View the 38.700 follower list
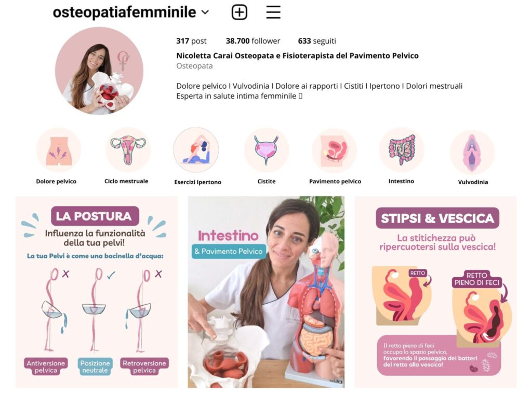The image size is (532, 395). tap(253, 41)
